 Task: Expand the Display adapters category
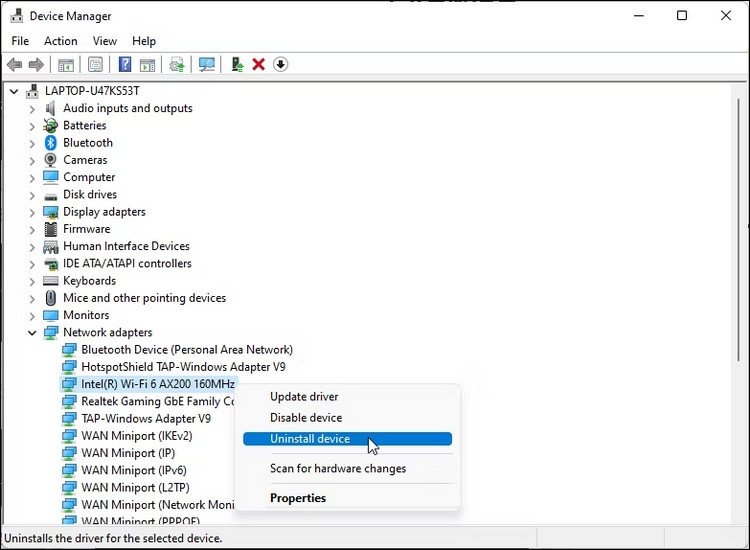[x=32, y=212]
